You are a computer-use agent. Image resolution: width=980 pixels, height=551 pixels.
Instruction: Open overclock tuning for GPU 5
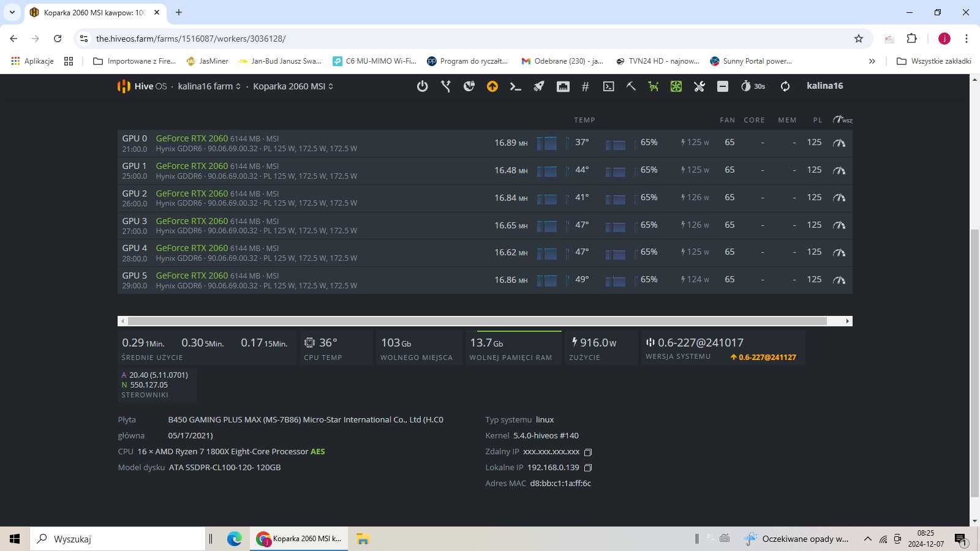[x=839, y=280]
